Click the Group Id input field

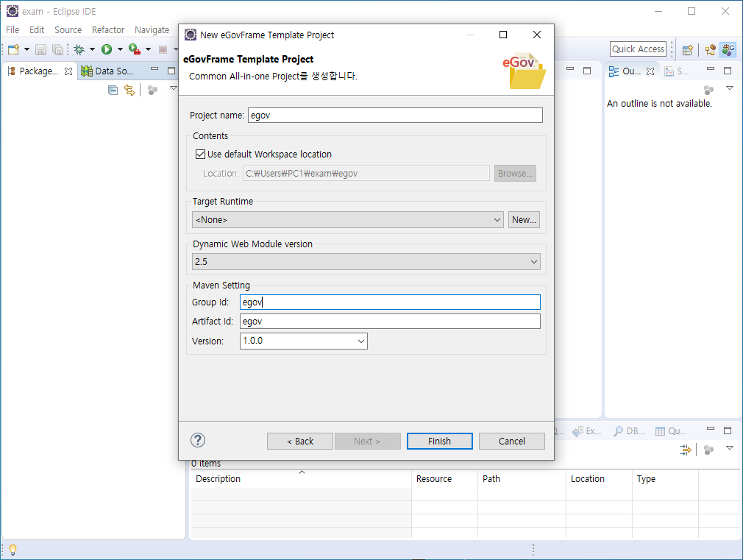390,302
